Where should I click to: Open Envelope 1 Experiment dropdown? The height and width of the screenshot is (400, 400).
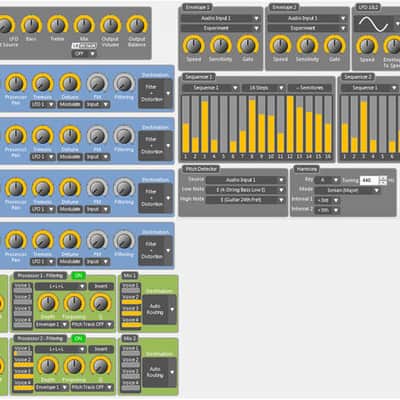coord(220,28)
